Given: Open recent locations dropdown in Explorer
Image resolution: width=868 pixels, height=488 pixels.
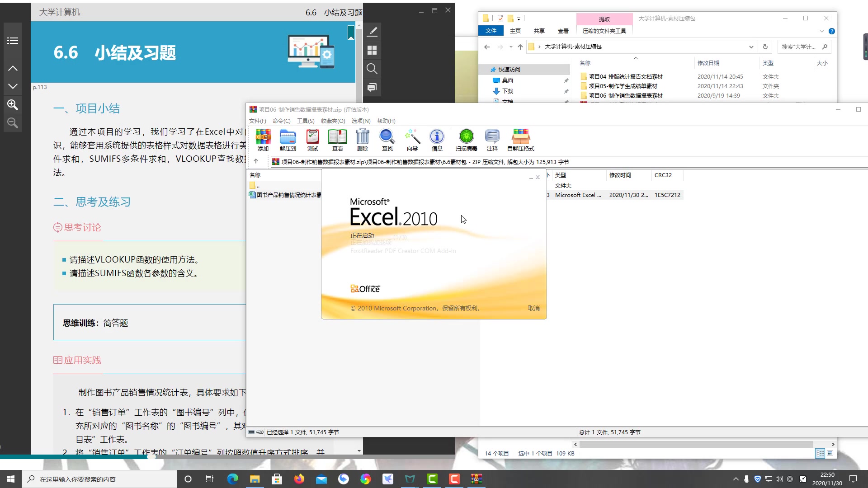Looking at the screenshot, I should point(511,47).
